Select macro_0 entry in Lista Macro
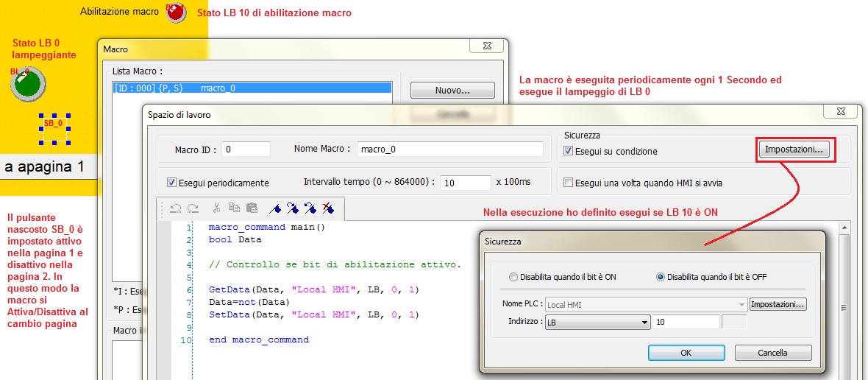 (x=252, y=88)
